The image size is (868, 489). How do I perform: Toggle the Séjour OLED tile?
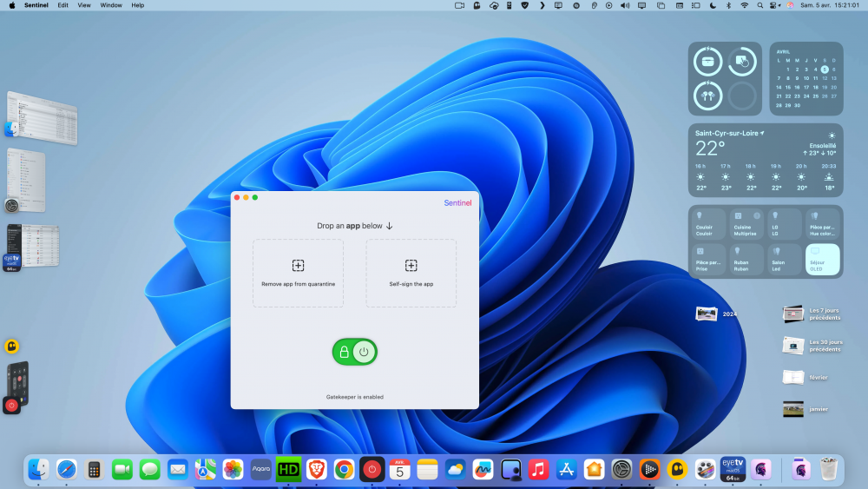tap(823, 259)
